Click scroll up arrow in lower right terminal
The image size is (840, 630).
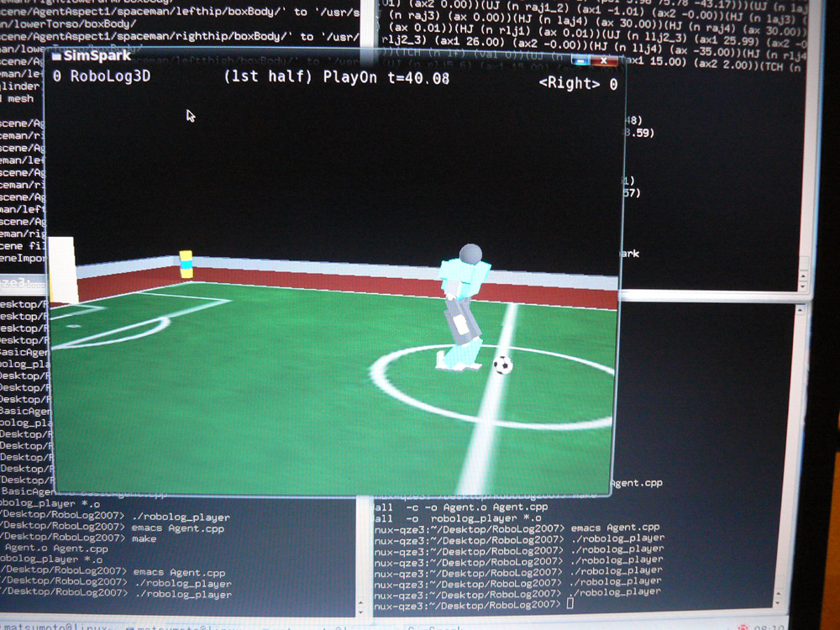800,310
